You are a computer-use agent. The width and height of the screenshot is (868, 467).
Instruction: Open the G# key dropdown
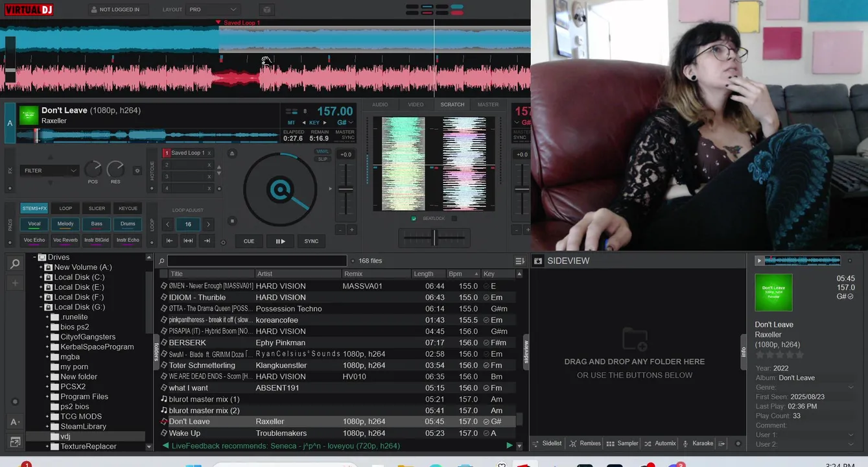pos(346,123)
